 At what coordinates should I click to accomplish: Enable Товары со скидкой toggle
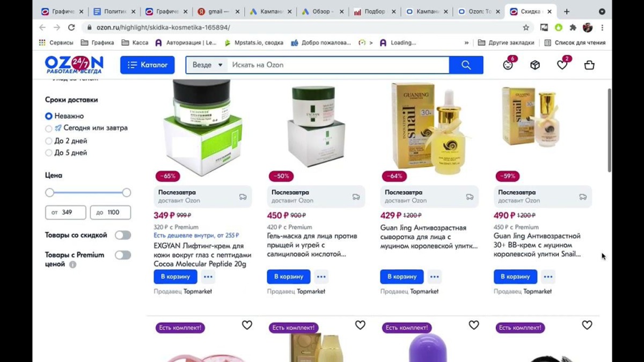tap(123, 235)
